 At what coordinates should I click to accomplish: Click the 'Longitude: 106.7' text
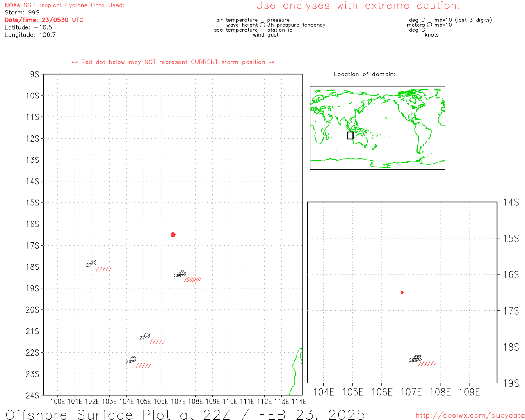[x=30, y=35]
